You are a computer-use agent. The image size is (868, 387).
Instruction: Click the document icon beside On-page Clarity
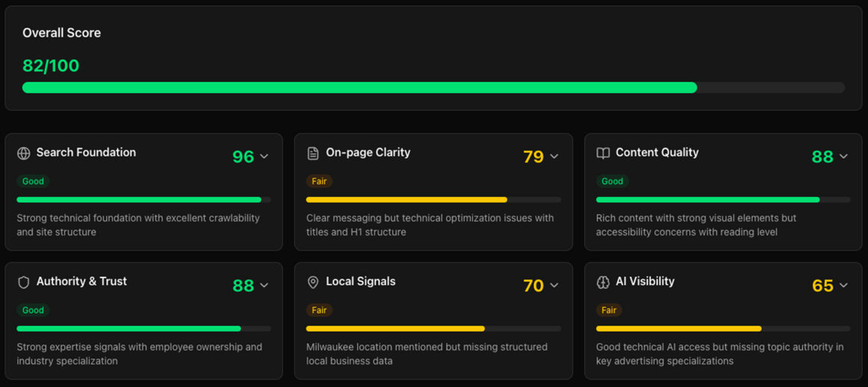click(x=313, y=153)
